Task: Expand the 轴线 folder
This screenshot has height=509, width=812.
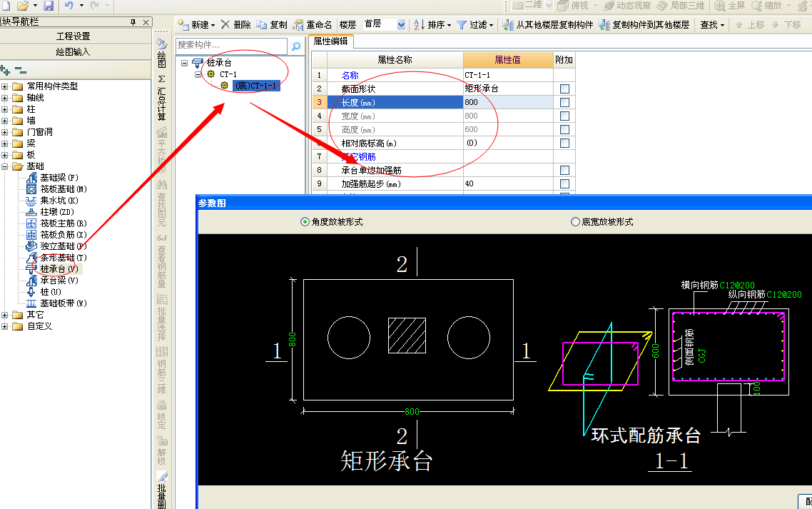Action: click(x=5, y=98)
